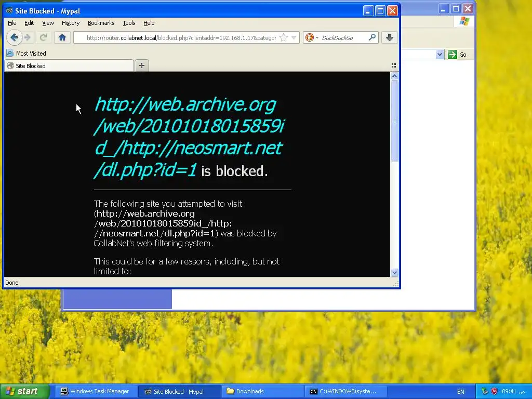Image resolution: width=532 pixels, height=399 pixels.
Task: Bookmark this page with the star icon
Action: pos(284,37)
